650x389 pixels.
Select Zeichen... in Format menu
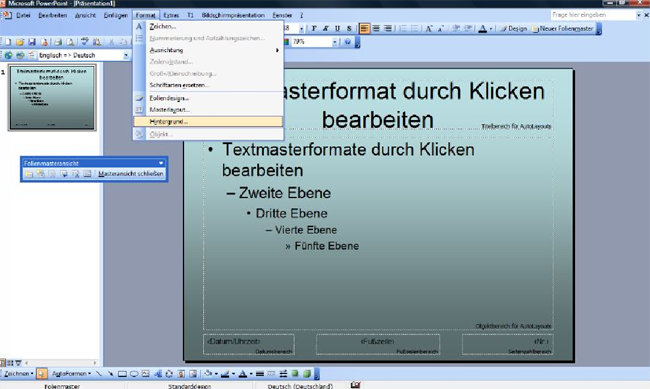coord(209,26)
